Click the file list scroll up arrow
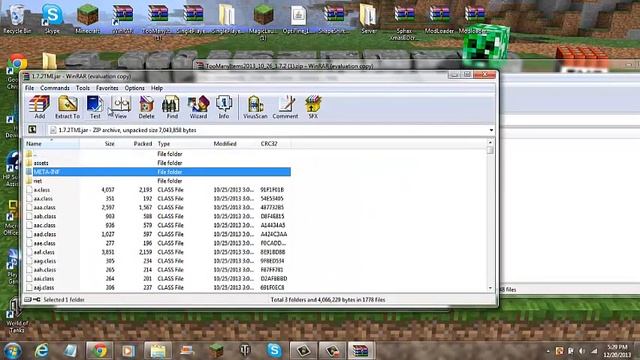 [490, 142]
